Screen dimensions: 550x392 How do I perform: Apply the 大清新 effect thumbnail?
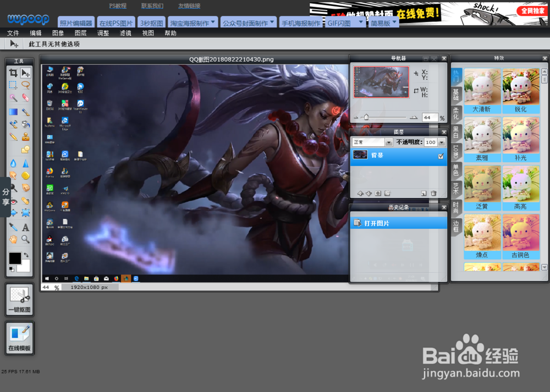click(482, 91)
